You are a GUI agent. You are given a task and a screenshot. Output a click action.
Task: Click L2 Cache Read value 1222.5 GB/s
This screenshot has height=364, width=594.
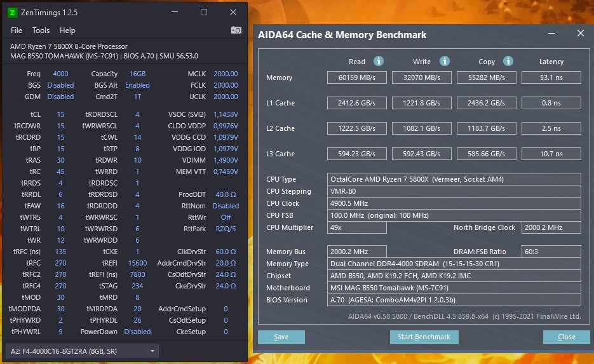(357, 128)
